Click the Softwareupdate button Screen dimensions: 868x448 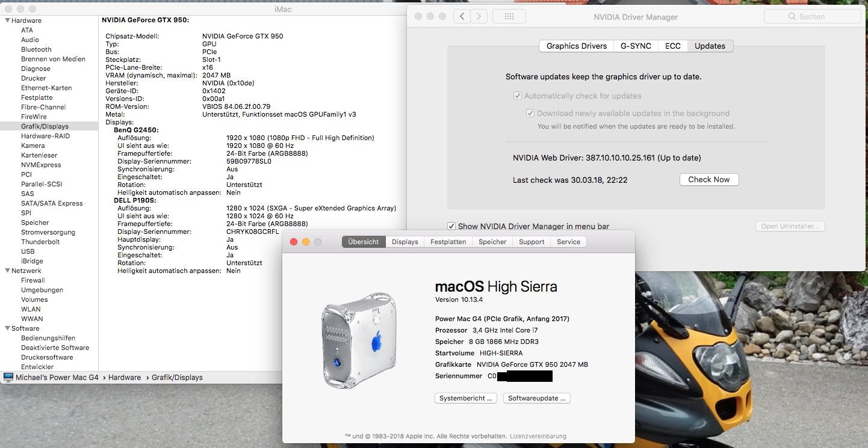(x=536, y=398)
